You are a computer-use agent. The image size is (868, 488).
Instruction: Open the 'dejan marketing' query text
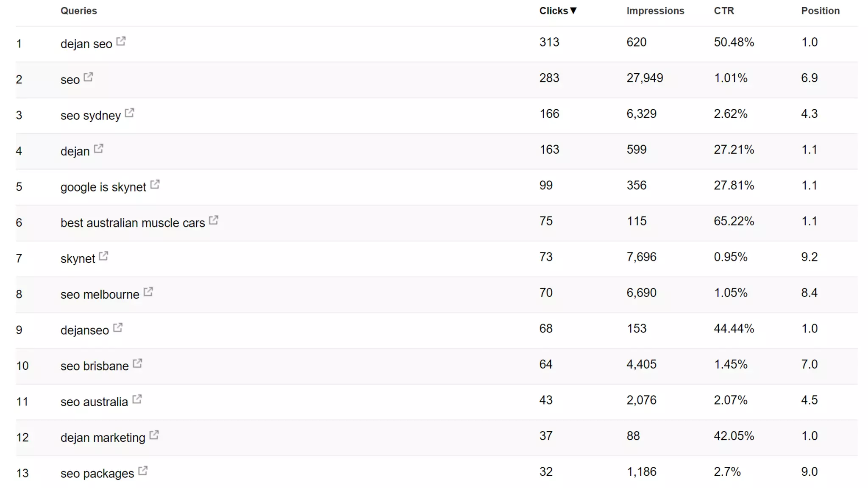[103, 438]
